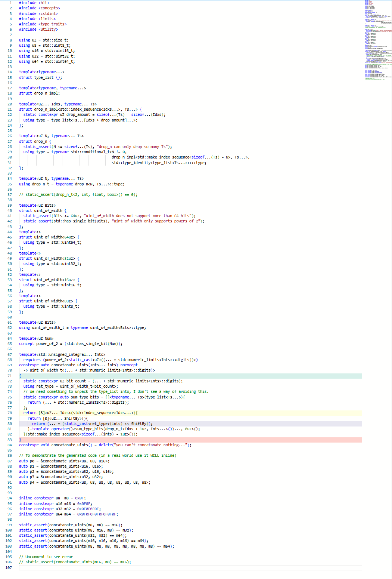Click line number 107 in the gutter
Viewport: 392px width, 579px height.
tap(9, 568)
